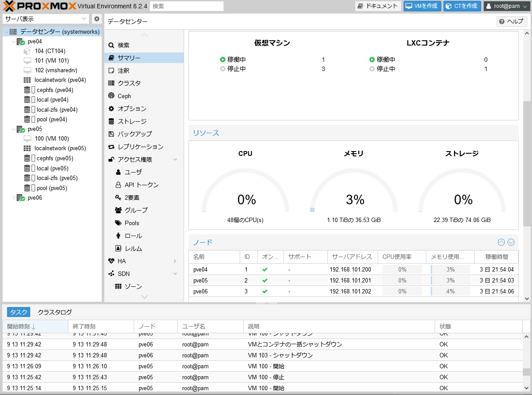Select pool (pve05) in tree
Image resolution: width=532 pixels, height=395 pixels.
coord(52,188)
